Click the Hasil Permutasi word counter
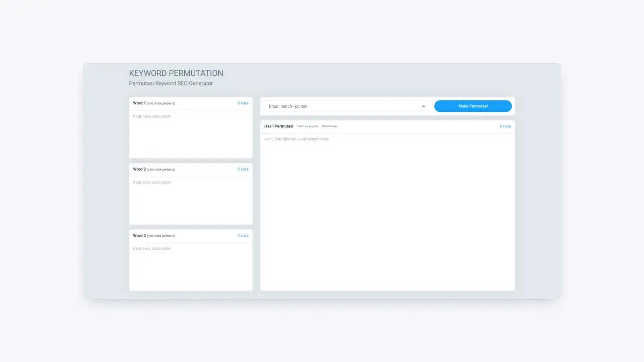The width and height of the screenshot is (644, 362). click(505, 126)
